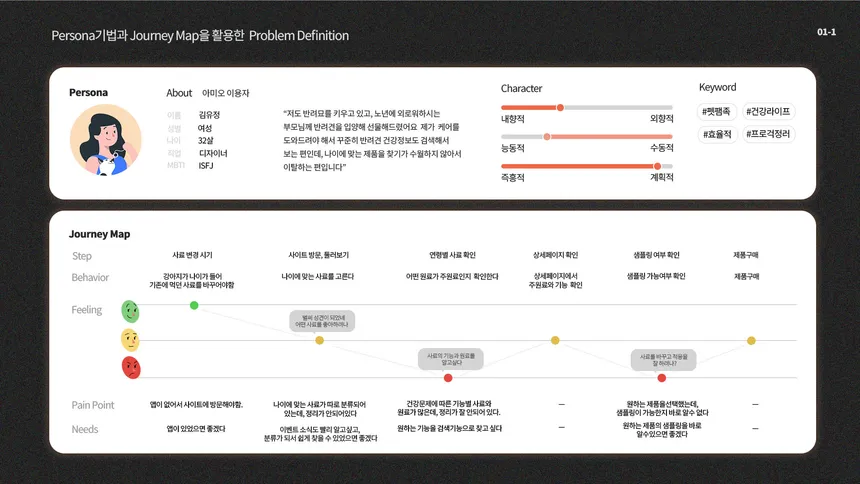Click the yellow neutral face emoji

click(x=130, y=340)
